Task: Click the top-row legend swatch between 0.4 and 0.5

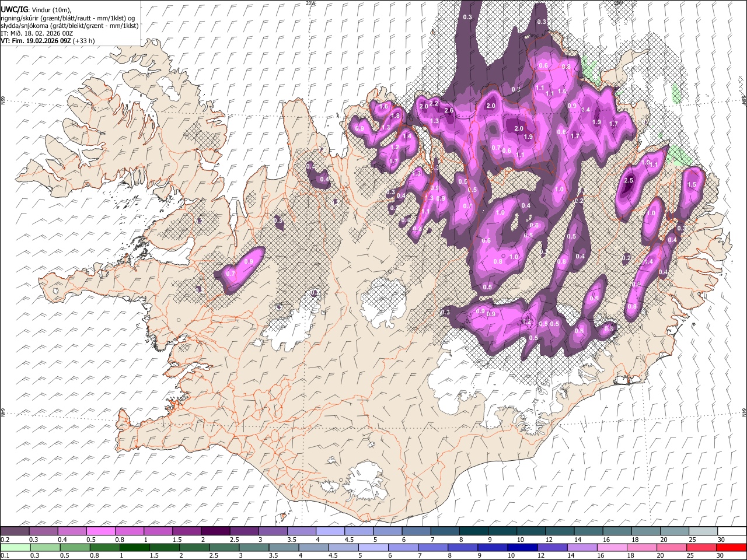Action: 72,531
